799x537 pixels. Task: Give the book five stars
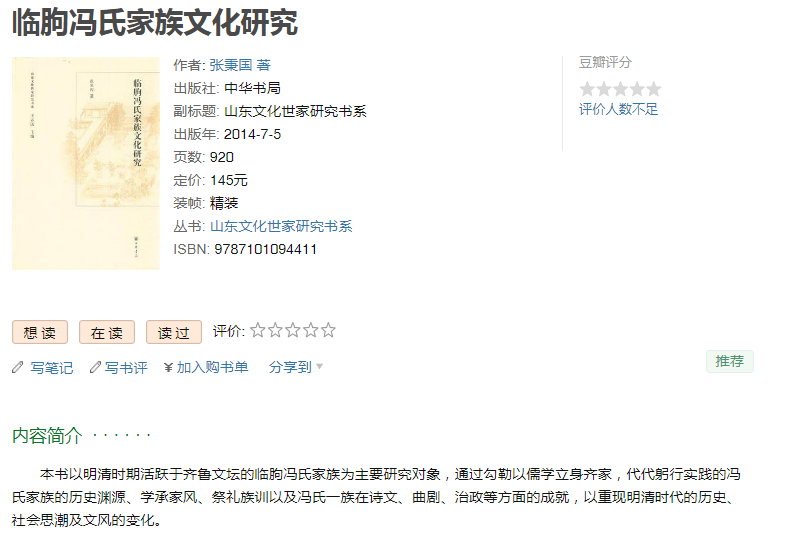pos(328,331)
